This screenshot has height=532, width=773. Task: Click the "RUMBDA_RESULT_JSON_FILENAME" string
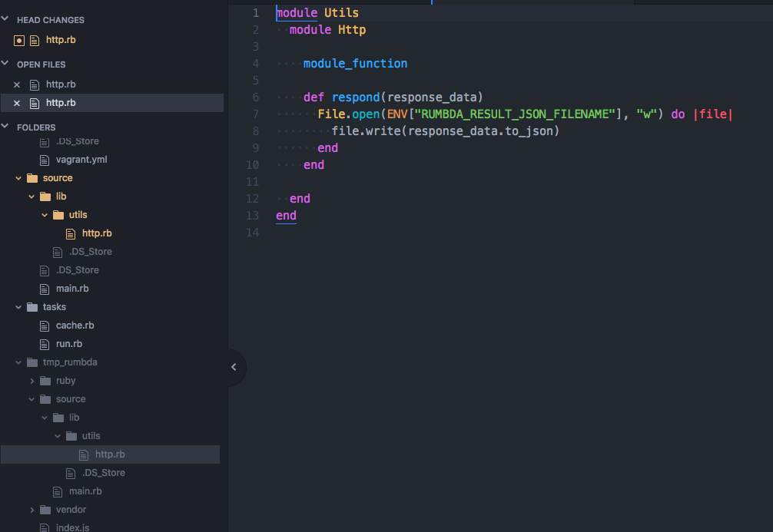click(x=515, y=114)
